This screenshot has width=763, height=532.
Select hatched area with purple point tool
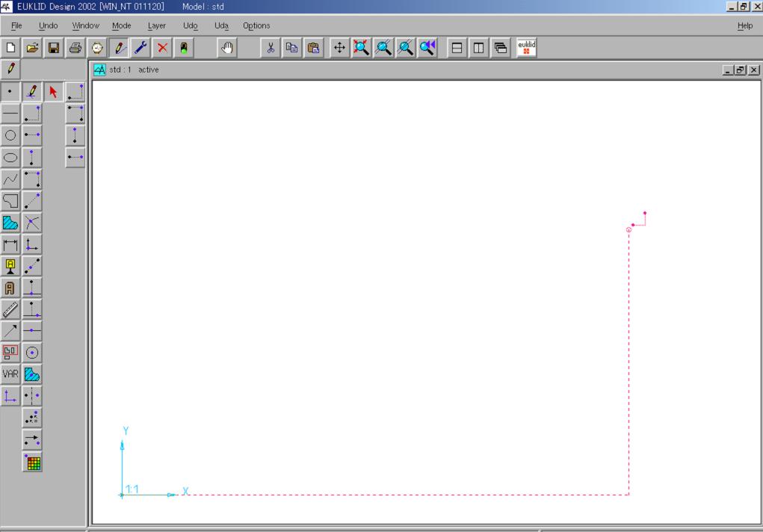coord(32,374)
